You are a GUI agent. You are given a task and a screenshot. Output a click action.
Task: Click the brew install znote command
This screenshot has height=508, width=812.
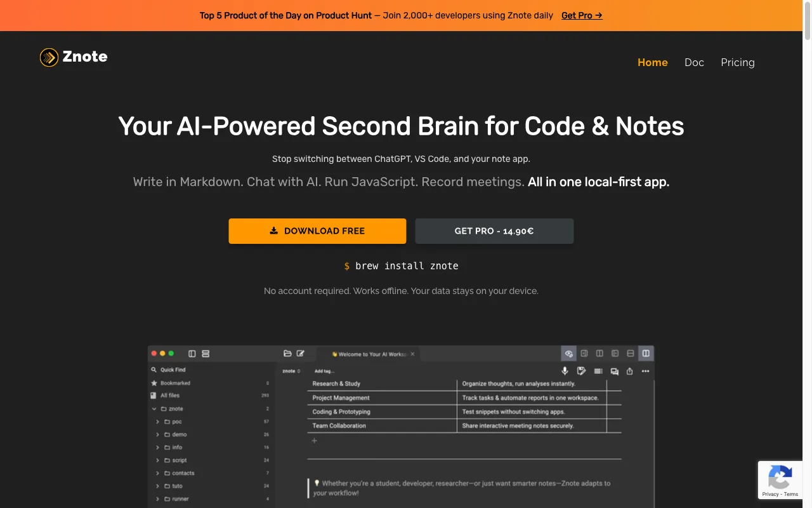401,266
